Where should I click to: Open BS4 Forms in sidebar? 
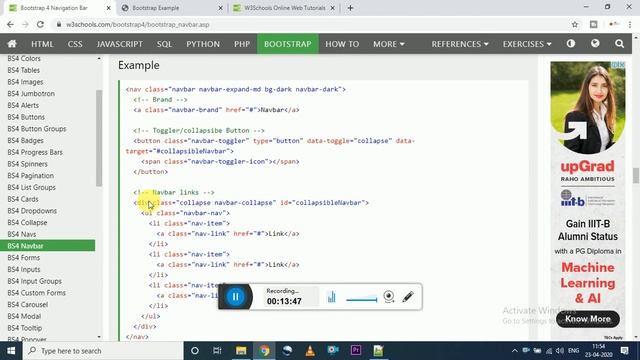click(24, 258)
